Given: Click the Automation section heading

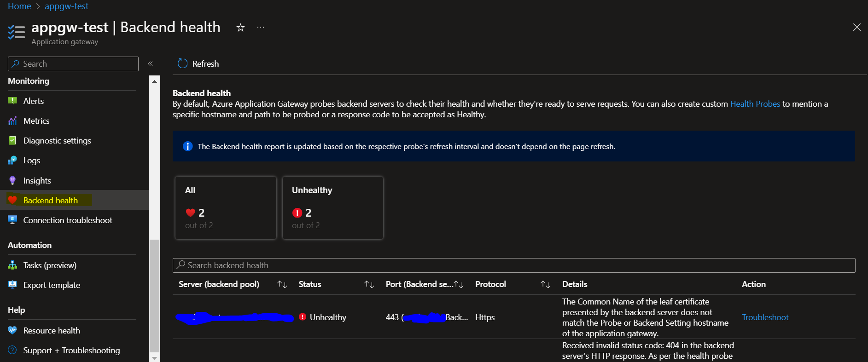Looking at the screenshot, I should tap(29, 245).
